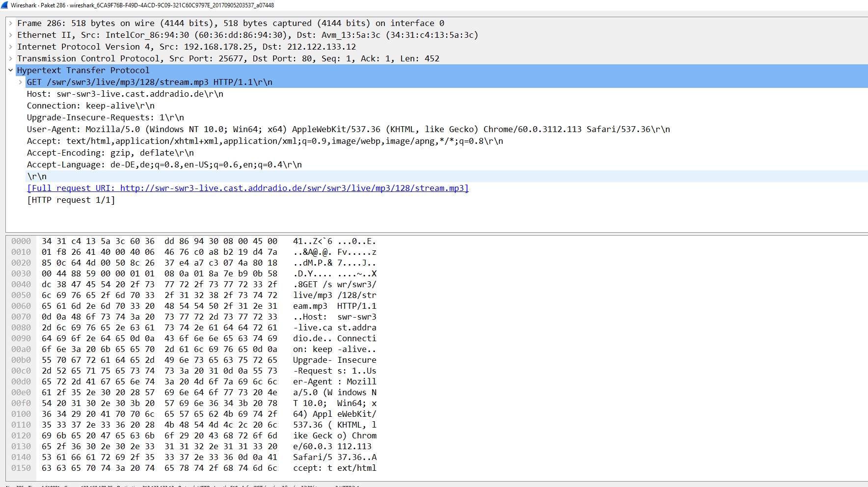This screenshot has height=487, width=868.
Task: Expand Internet Protocol Version 4 section
Action: 10,47
